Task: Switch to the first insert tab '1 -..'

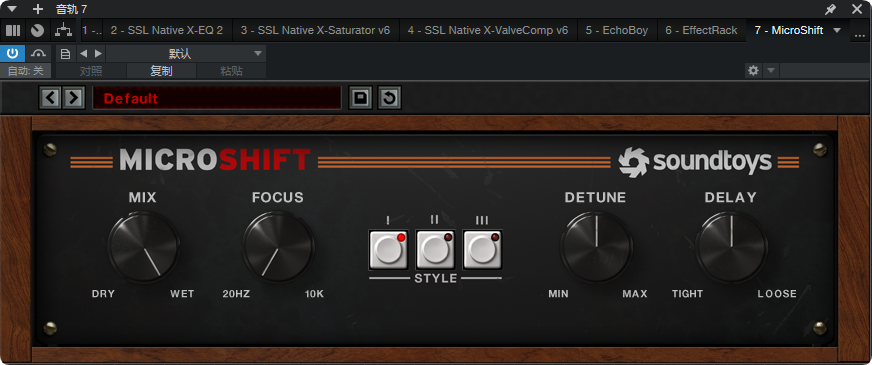Action: [x=92, y=30]
